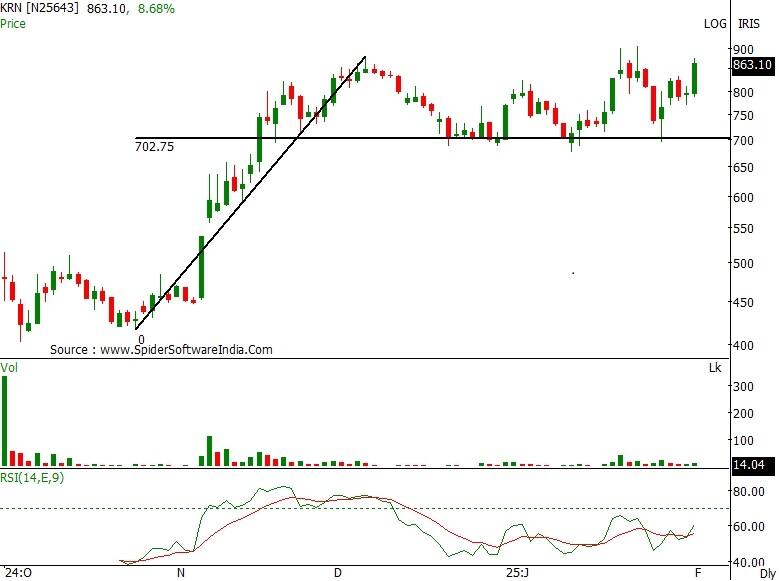
Task: Click the LOG scale toggle
Action: click(715, 23)
